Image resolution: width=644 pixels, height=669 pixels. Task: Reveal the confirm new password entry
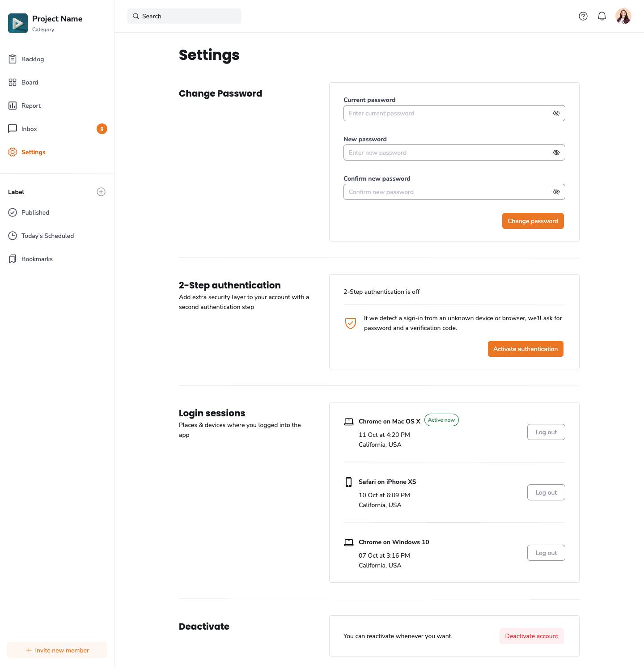pos(556,192)
